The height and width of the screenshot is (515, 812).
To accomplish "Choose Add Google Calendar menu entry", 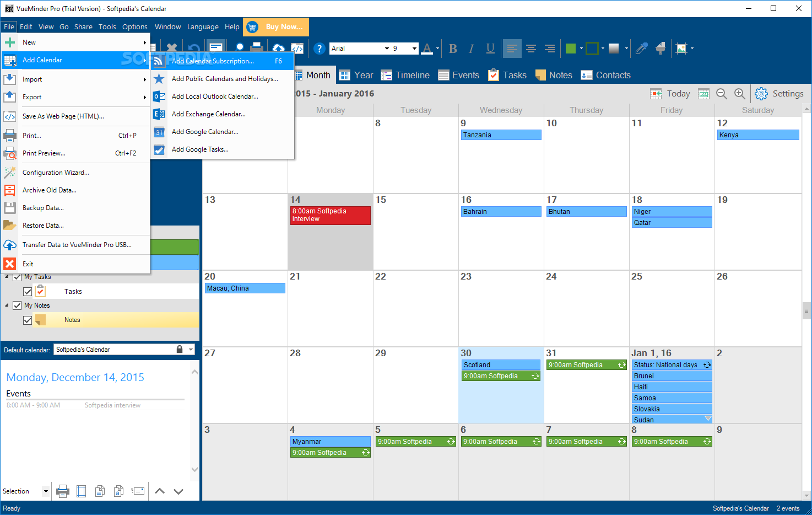I will pyautogui.click(x=223, y=132).
